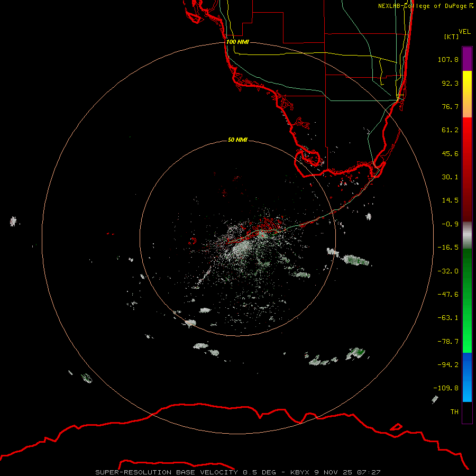Click the -109.8 scale value
Image resolution: width=476 pixels, height=476 pixels.
point(446,388)
